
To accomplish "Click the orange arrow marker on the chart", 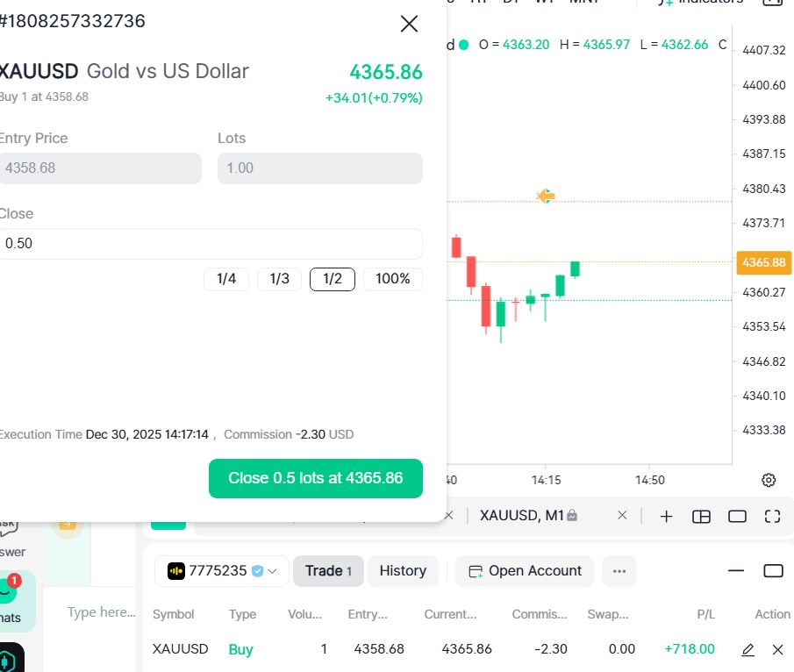I will [545, 196].
